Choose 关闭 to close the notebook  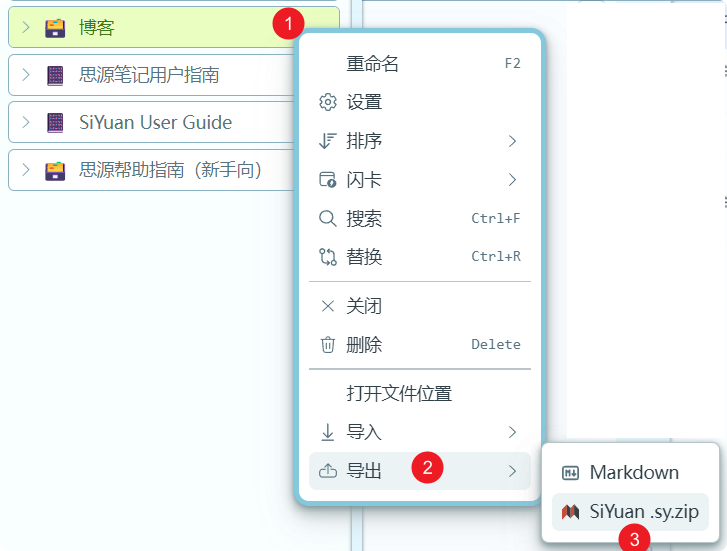pos(420,306)
